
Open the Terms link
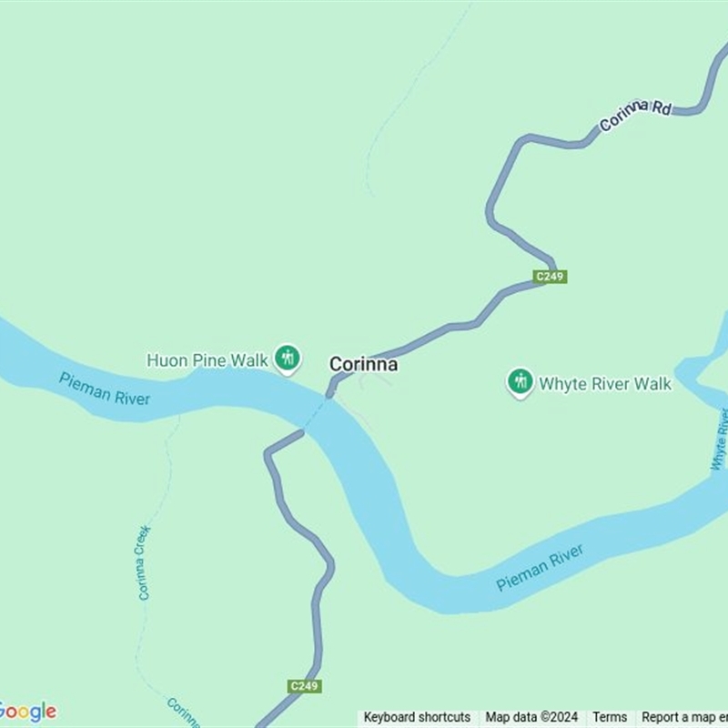click(x=610, y=717)
